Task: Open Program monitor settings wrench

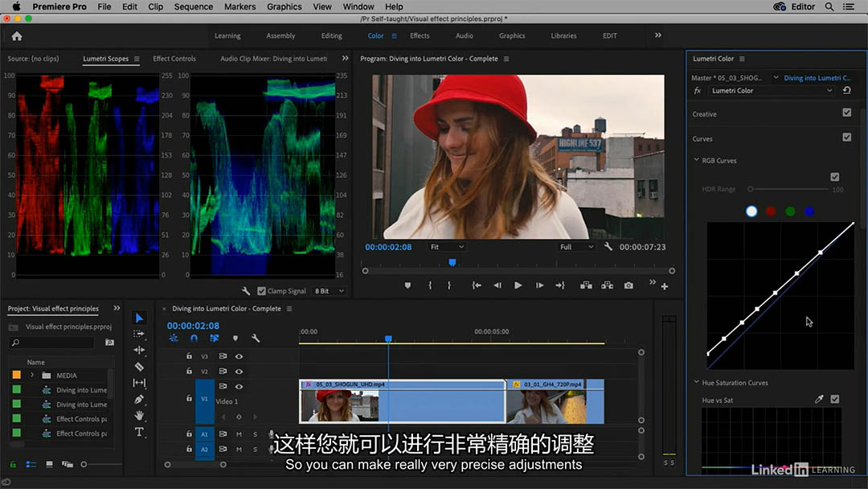Action: click(x=608, y=246)
